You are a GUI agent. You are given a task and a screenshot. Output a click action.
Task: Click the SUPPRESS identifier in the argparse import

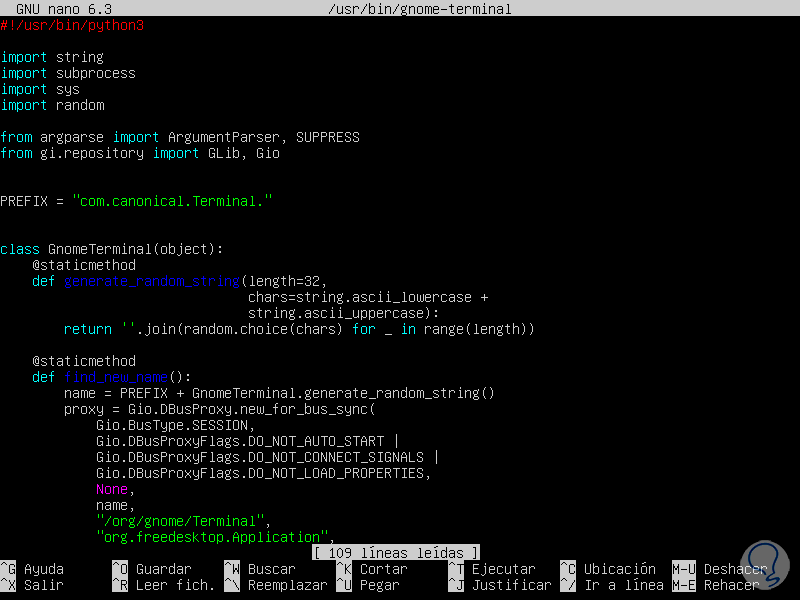[328, 137]
